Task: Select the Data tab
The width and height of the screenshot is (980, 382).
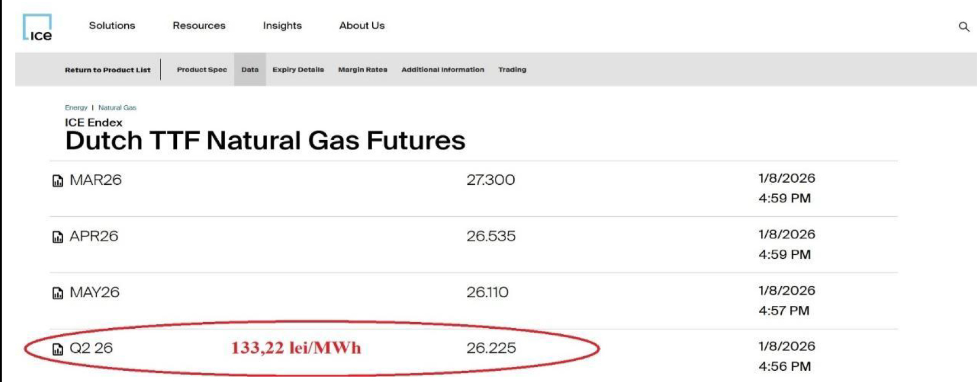Action: (250, 70)
